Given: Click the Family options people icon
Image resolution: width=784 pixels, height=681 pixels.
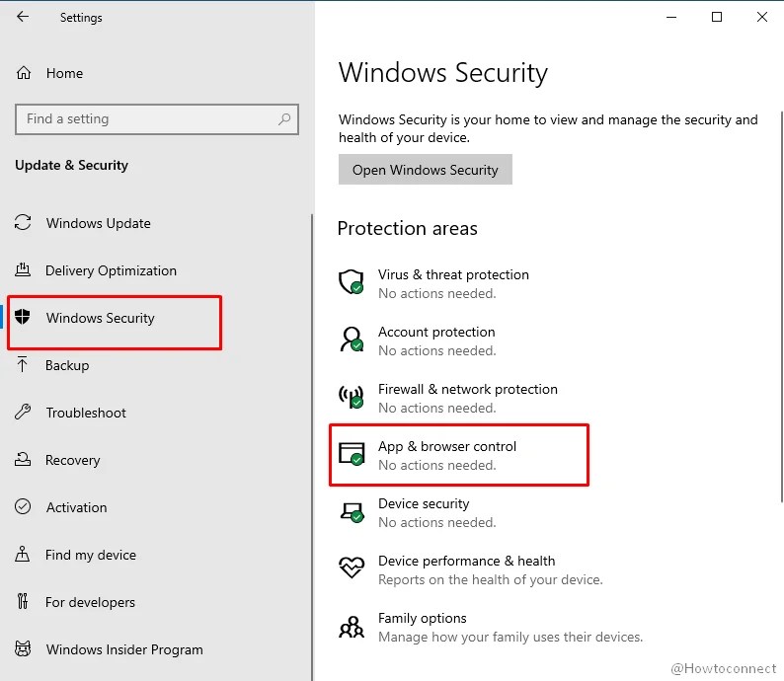Looking at the screenshot, I should pos(352,627).
